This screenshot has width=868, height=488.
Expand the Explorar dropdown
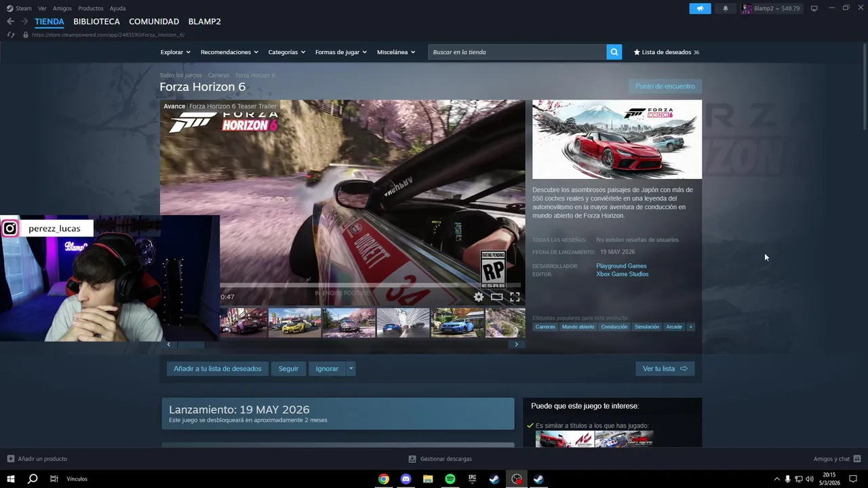176,52
